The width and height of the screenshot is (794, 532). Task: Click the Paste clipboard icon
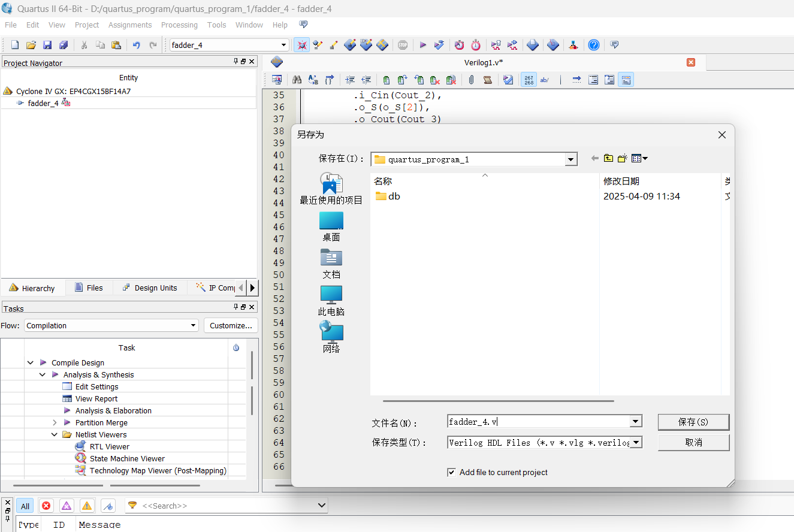click(116, 45)
